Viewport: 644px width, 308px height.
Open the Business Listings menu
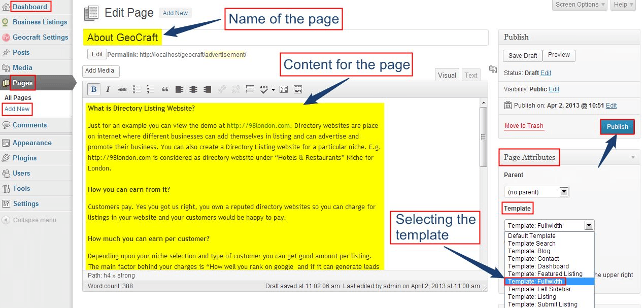[x=40, y=22]
